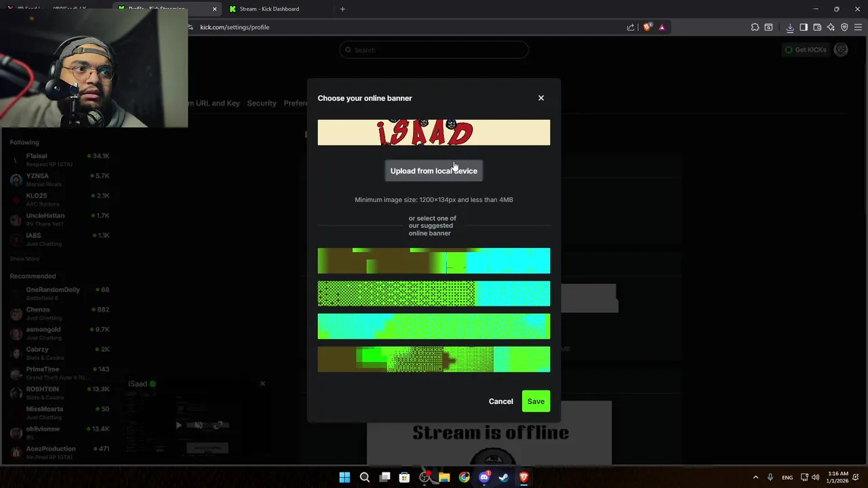
Task: Open Discord from the taskbar
Action: (x=484, y=478)
